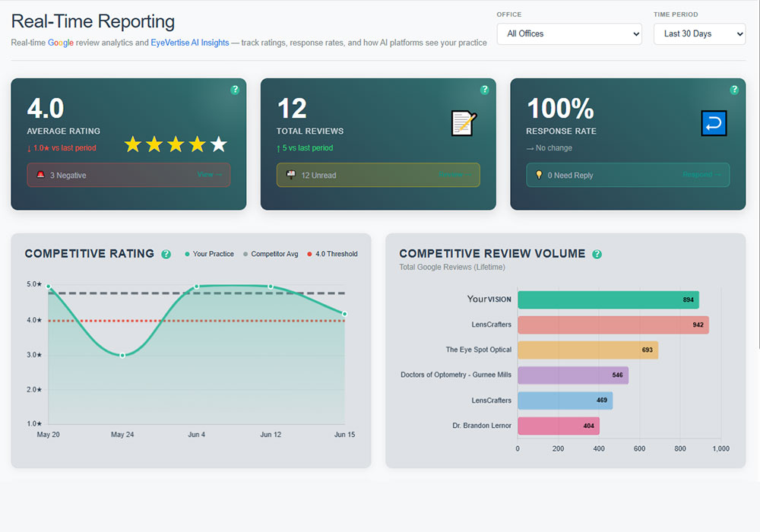Open help tooltip on Average Rating card

pyautogui.click(x=235, y=90)
